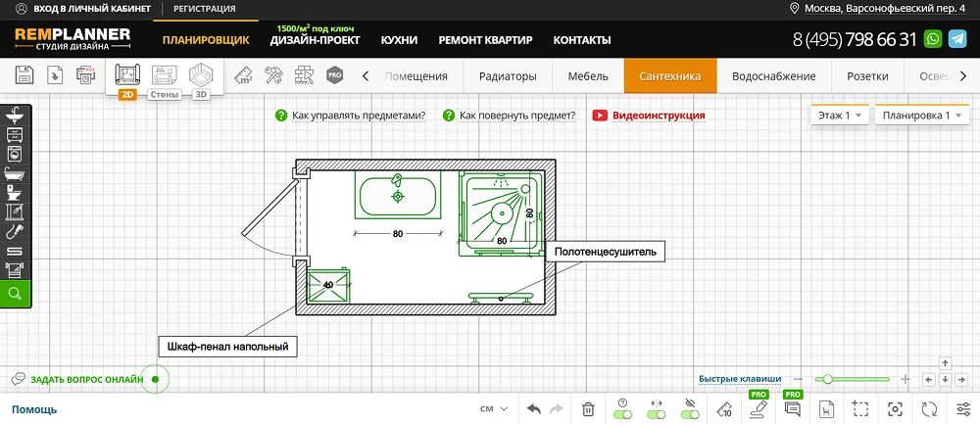Toggle the dimension arrows switch
The image size is (980, 424).
tap(657, 414)
